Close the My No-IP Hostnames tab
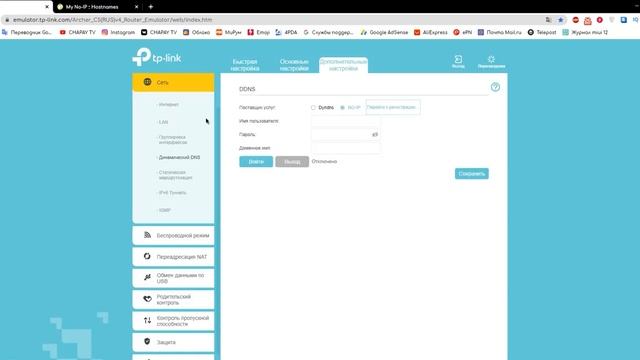 point(136,7)
